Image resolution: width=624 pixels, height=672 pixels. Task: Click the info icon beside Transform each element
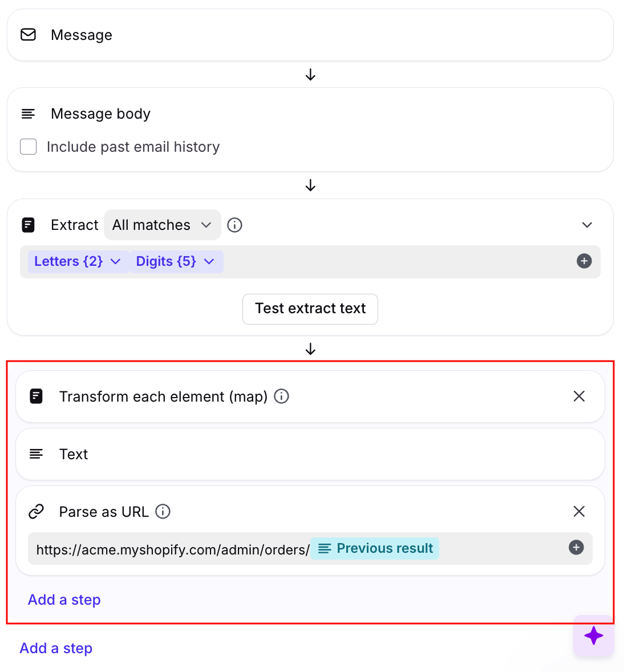[x=281, y=396]
